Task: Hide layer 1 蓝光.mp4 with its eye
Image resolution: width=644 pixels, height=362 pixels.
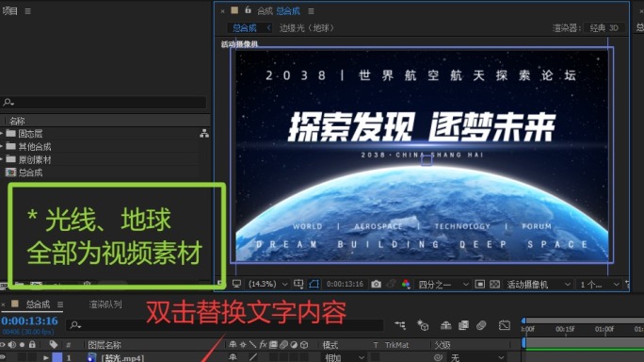Action: click(x=3, y=357)
